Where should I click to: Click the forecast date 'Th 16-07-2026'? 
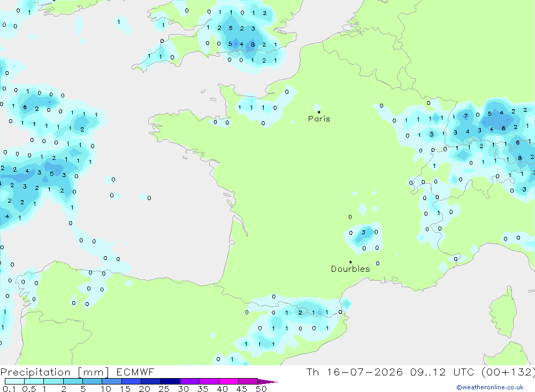[x=354, y=372]
